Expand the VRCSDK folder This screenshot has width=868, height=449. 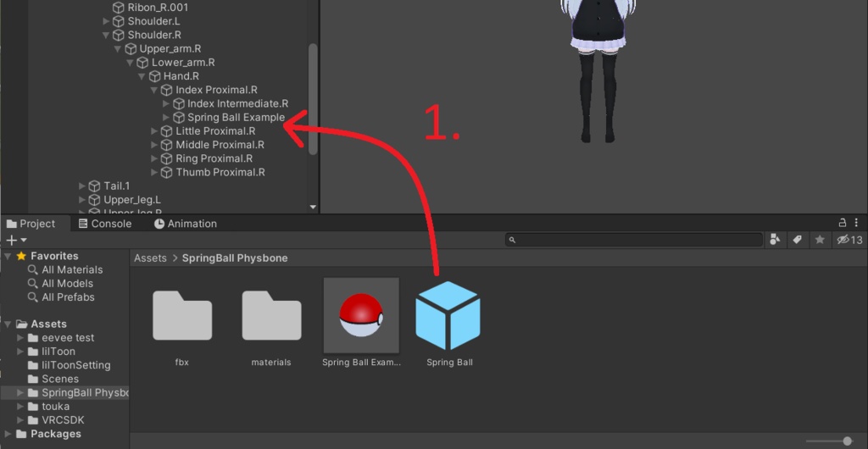(20, 420)
